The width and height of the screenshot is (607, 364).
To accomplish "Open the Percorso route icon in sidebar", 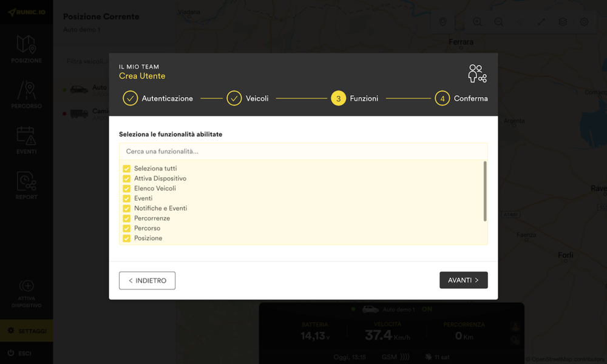I will click(26, 91).
